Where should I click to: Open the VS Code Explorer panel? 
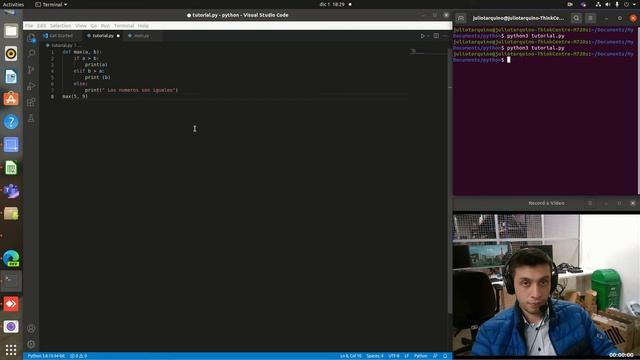(x=31, y=38)
